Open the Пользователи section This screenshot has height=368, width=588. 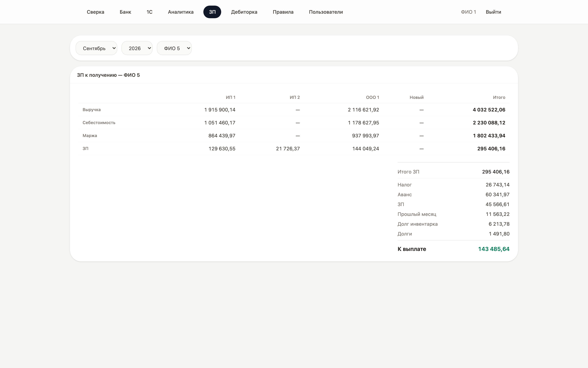326,12
